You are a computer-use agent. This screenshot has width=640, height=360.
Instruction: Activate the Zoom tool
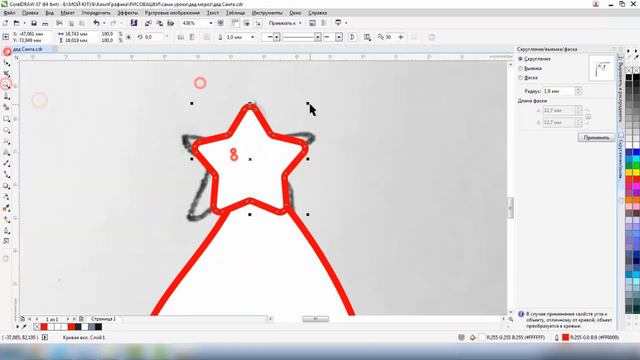7,84
